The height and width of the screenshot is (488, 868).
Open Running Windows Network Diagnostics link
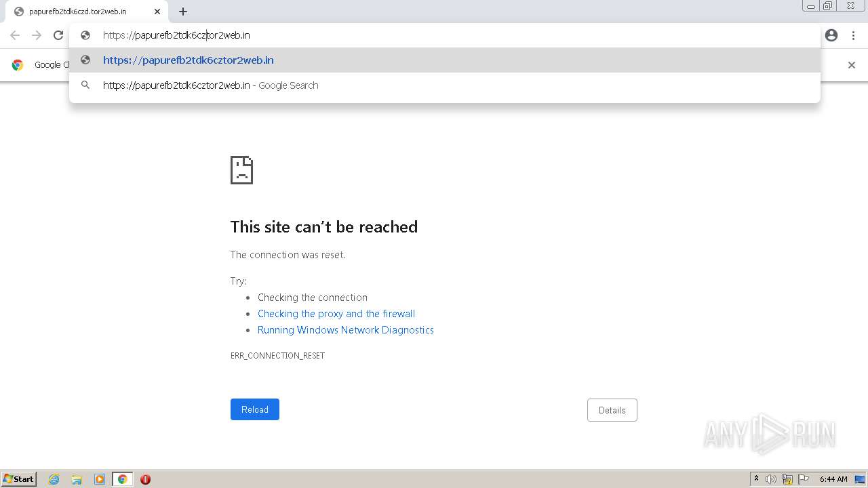coord(346,330)
